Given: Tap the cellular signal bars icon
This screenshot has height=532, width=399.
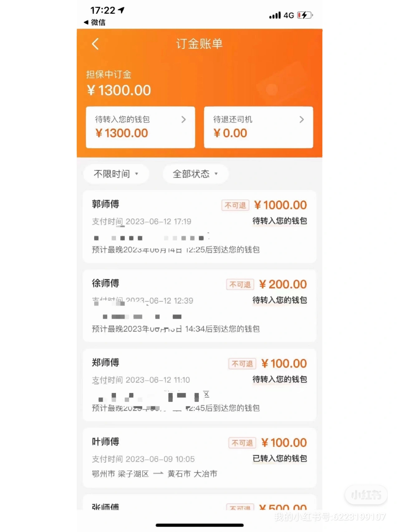Looking at the screenshot, I should coord(275,15).
